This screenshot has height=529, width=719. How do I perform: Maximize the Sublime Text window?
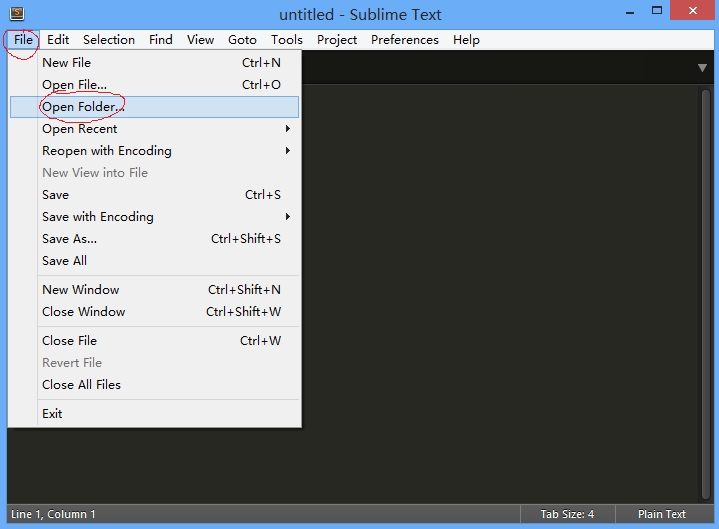pyautogui.click(x=657, y=11)
